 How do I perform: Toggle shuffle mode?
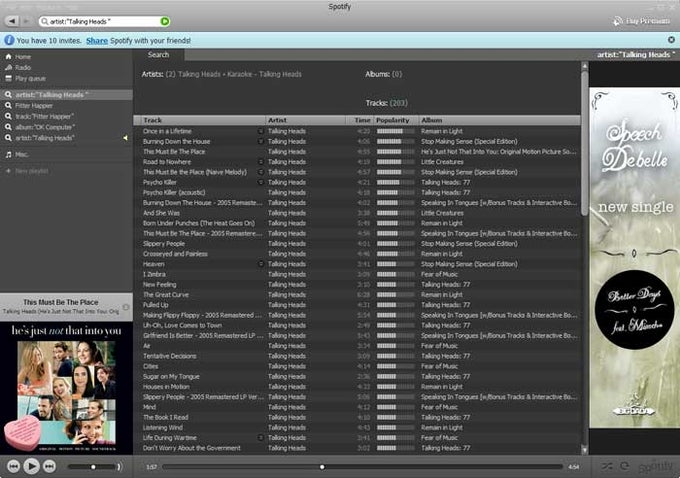[607, 466]
